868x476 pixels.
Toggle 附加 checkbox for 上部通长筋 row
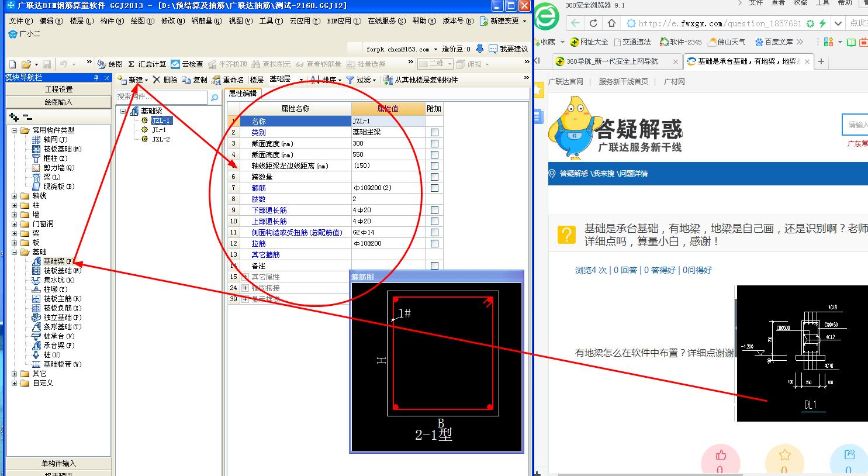coord(434,222)
